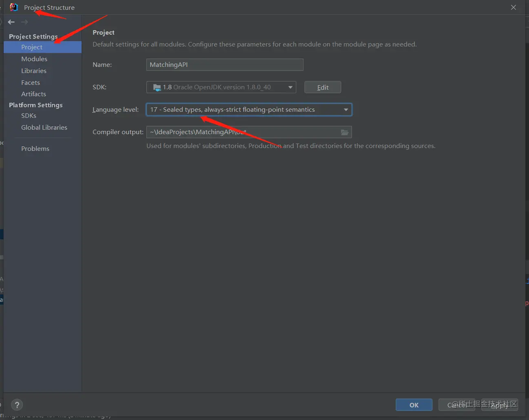Click the JDK icon inside the SDK selector
The height and width of the screenshot is (420, 529).
157,87
